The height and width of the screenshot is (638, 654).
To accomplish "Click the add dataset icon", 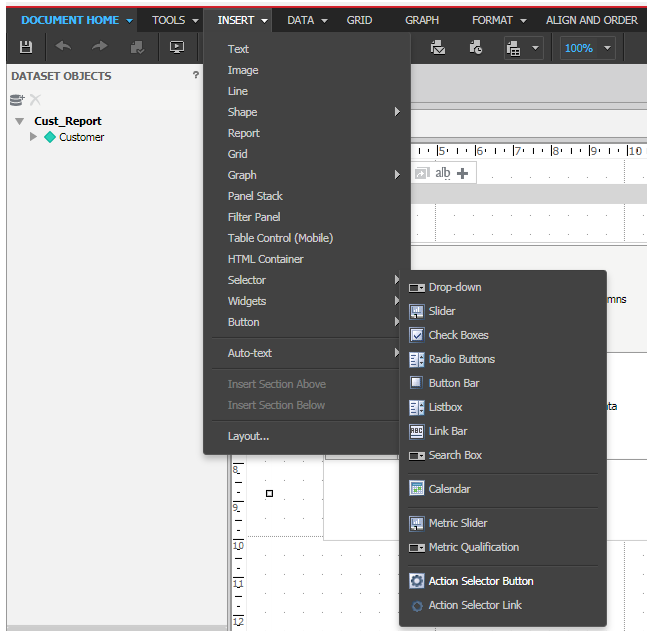I will click(16, 99).
